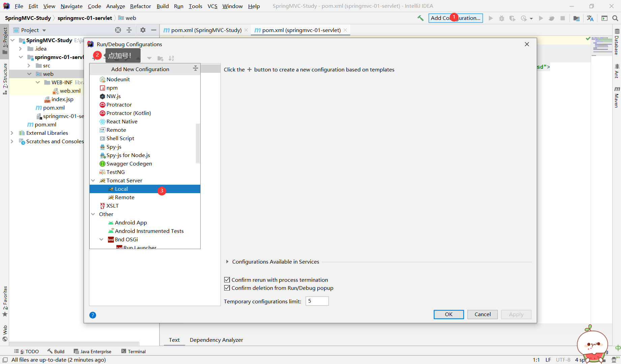Close the pom.xml (springmvc-01-servlet) tab

(x=346, y=30)
